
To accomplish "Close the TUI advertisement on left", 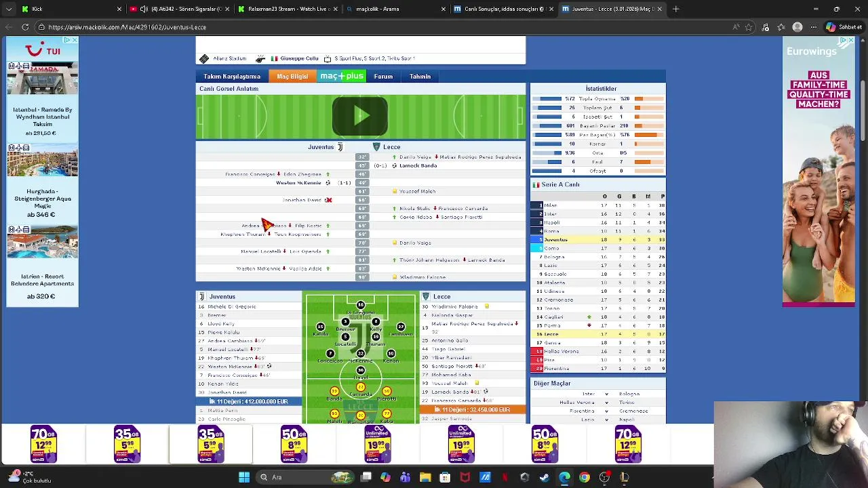I will pyautogui.click(x=74, y=41).
